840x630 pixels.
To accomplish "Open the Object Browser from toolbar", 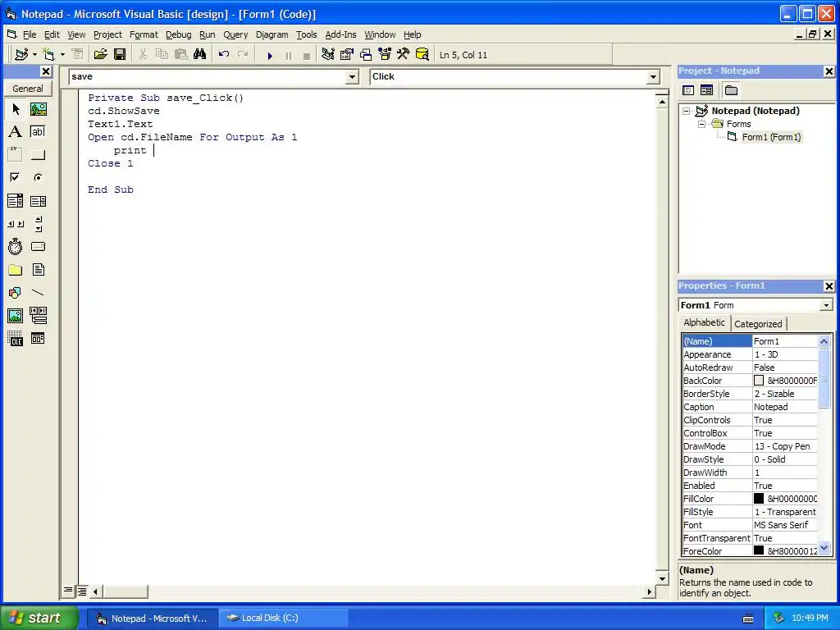I will (x=385, y=54).
